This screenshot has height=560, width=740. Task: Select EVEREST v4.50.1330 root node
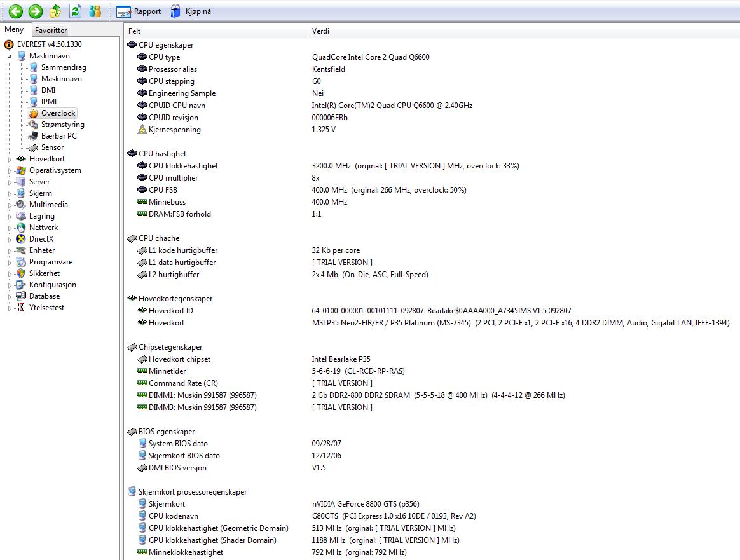click(x=49, y=44)
